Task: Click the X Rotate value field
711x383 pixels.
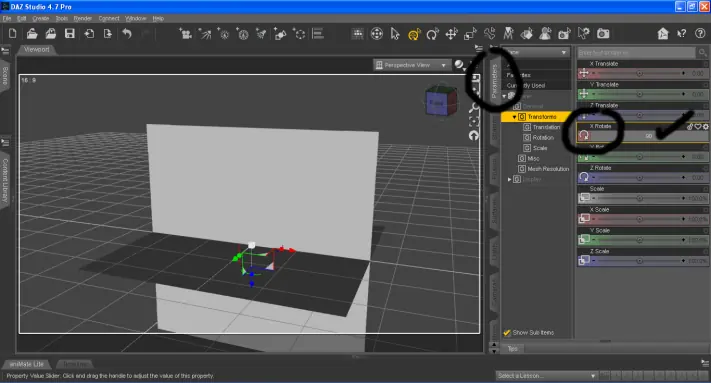Action: click(x=648, y=136)
